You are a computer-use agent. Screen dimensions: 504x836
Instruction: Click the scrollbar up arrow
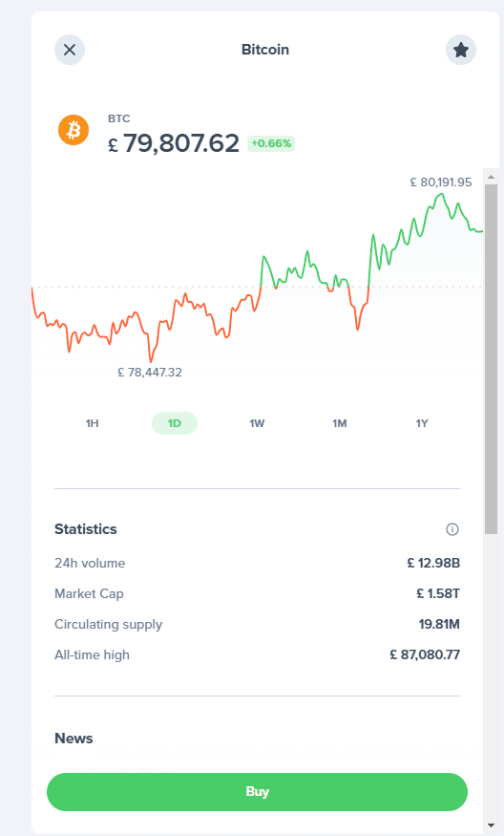(x=492, y=177)
